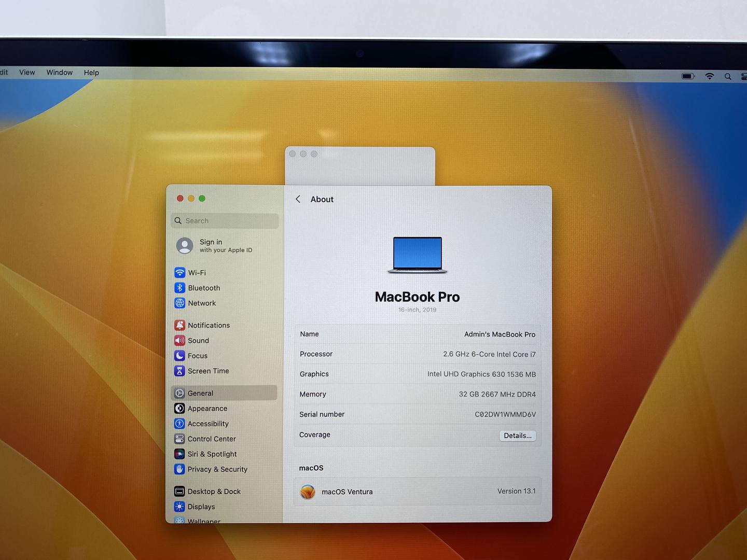Open the Bluetooth icon in sidebar
The image size is (747, 560).
click(179, 288)
